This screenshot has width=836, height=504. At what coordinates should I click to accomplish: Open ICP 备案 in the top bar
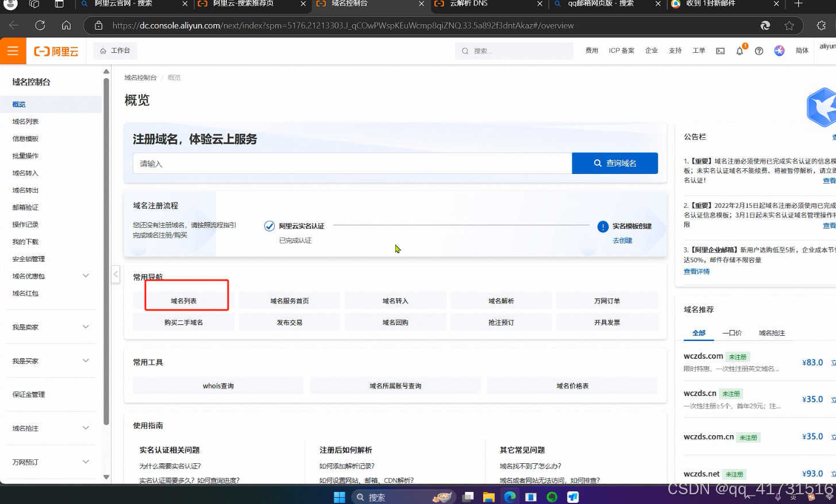coord(622,51)
